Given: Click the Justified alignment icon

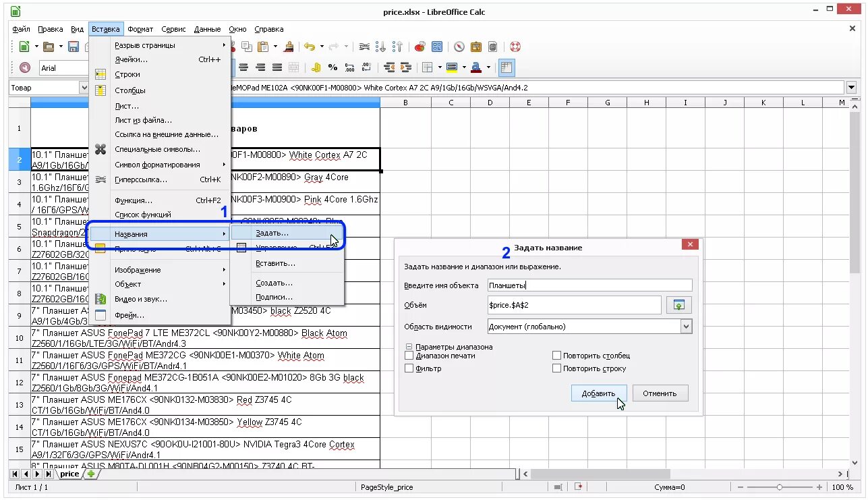Looking at the screenshot, I should pyautogui.click(x=277, y=67).
